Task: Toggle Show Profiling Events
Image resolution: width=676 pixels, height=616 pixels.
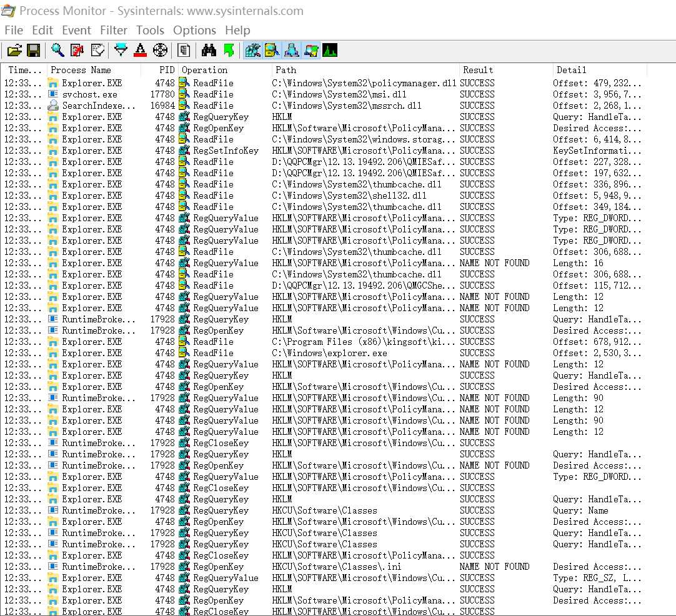Action: [x=331, y=51]
